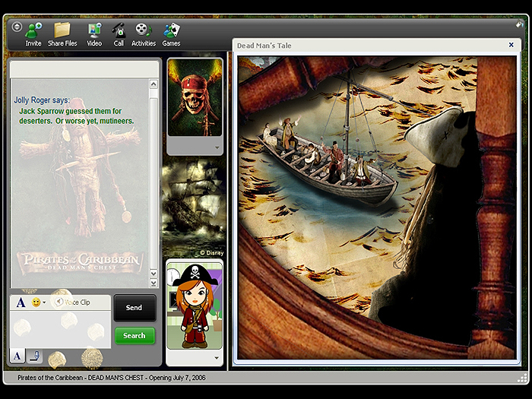Screen dimensions: 532x399
Task: Record a Voice Clip
Action: [73, 302]
